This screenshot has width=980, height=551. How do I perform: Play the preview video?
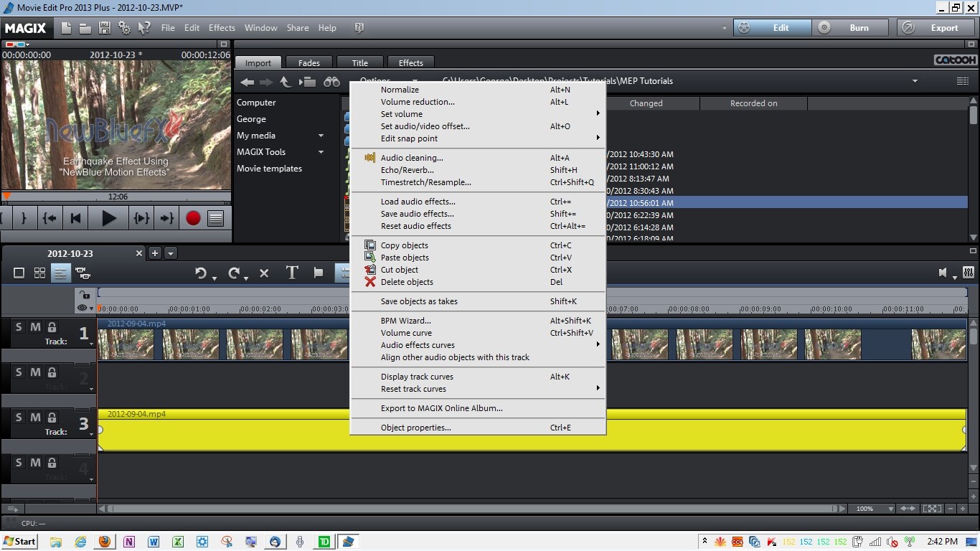[x=109, y=218]
